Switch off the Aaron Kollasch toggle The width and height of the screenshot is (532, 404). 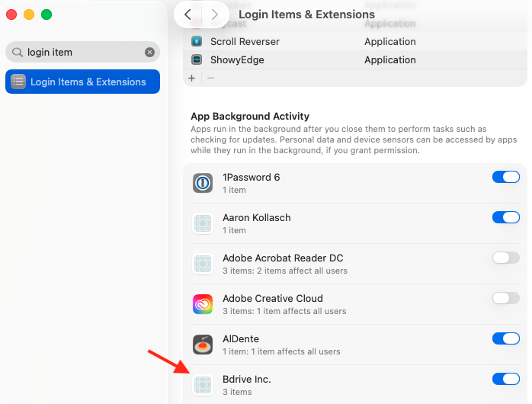(x=505, y=217)
